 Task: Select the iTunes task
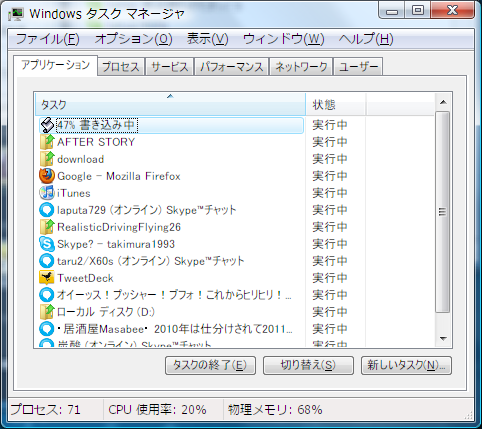pyautogui.click(x=74, y=193)
